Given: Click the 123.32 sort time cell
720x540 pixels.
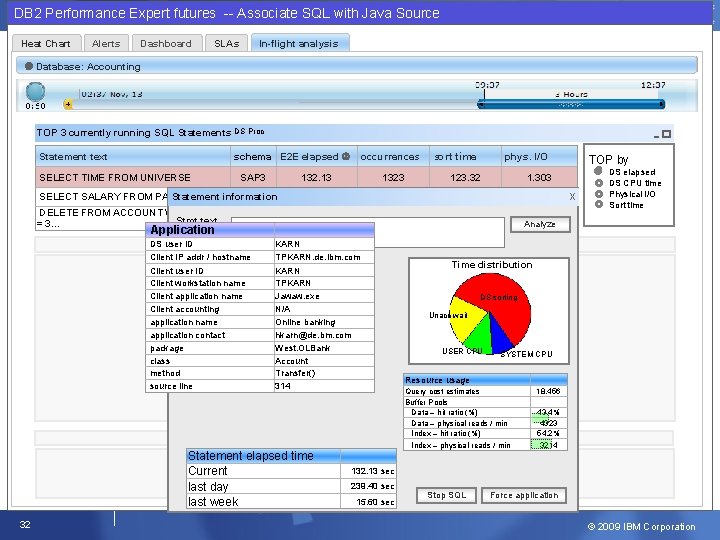Looking at the screenshot, I should pyautogui.click(x=465, y=177).
